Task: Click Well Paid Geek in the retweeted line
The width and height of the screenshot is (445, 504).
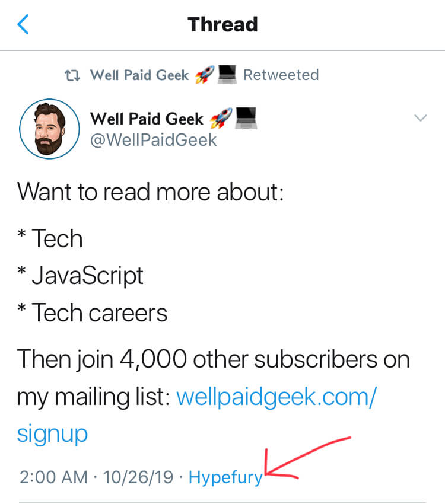Action: click(x=139, y=75)
